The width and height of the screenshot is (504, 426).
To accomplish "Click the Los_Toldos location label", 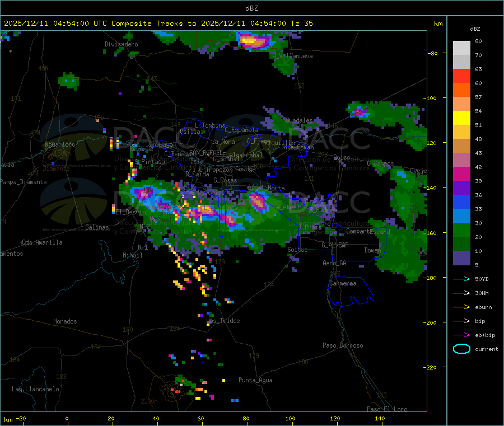I will pyautogui.click(x=223, y=321).
